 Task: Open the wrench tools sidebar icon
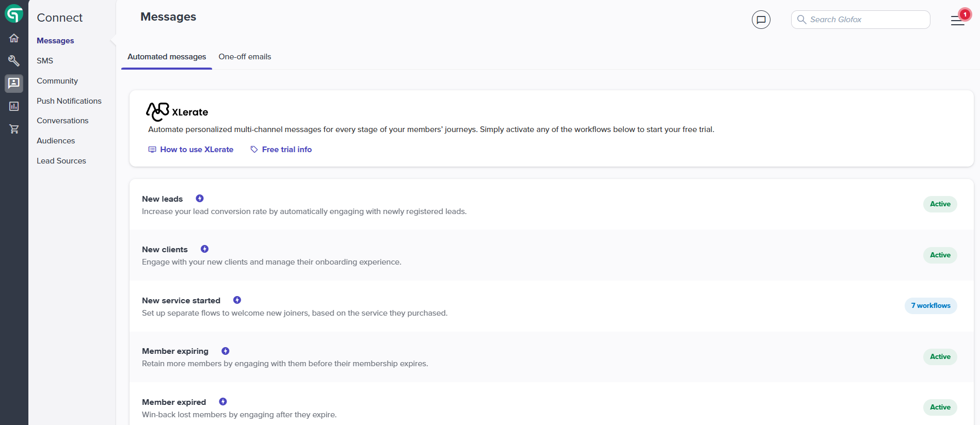tap(14, 61)
